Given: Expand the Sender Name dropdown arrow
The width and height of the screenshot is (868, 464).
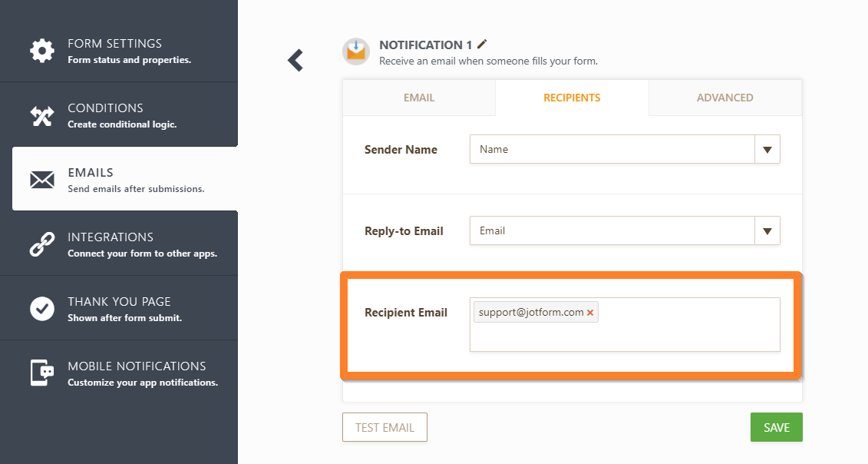Looking at the screenshot, I should (767, 150).
